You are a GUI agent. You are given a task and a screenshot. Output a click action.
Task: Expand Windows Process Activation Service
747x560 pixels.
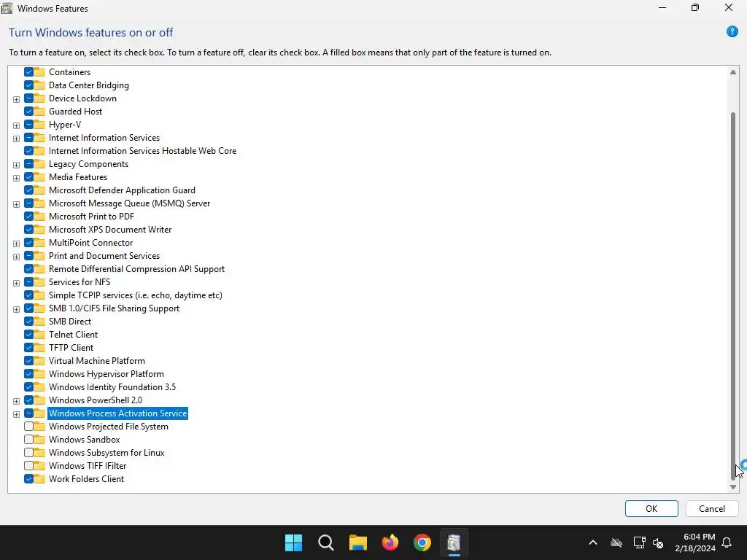coord(16,414)
